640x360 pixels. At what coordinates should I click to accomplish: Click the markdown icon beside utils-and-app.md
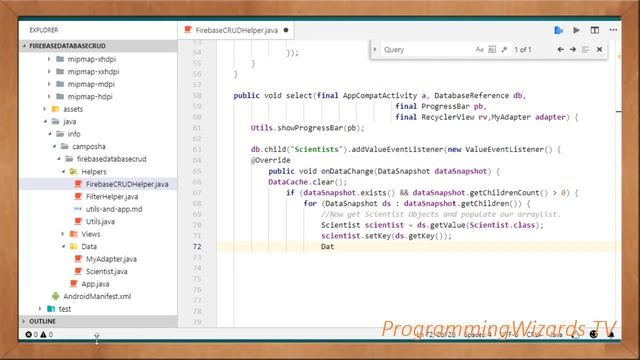[78, 209]
